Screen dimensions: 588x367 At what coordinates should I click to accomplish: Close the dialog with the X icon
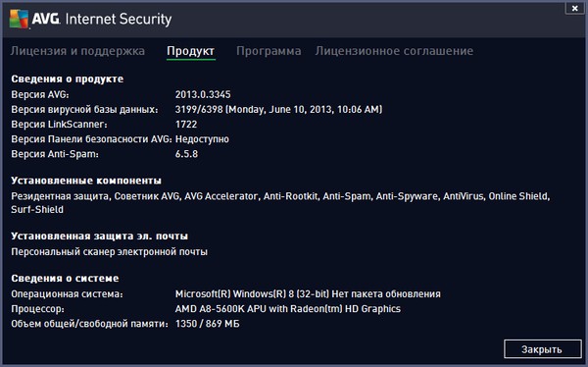[575, 8]
